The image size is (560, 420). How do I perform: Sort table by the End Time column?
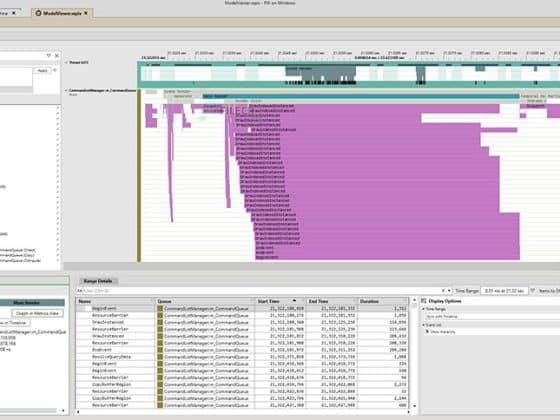[x=331, y=301]
